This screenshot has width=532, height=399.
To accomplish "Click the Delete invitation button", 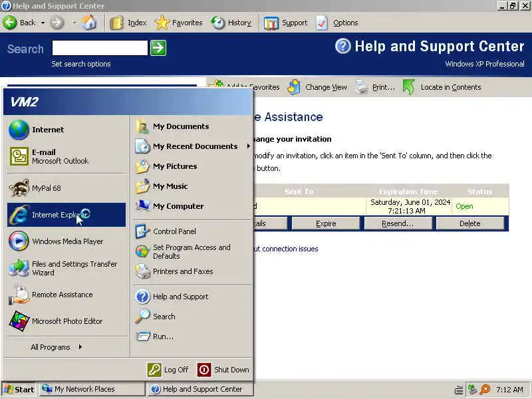I will [x=470, y=223].
